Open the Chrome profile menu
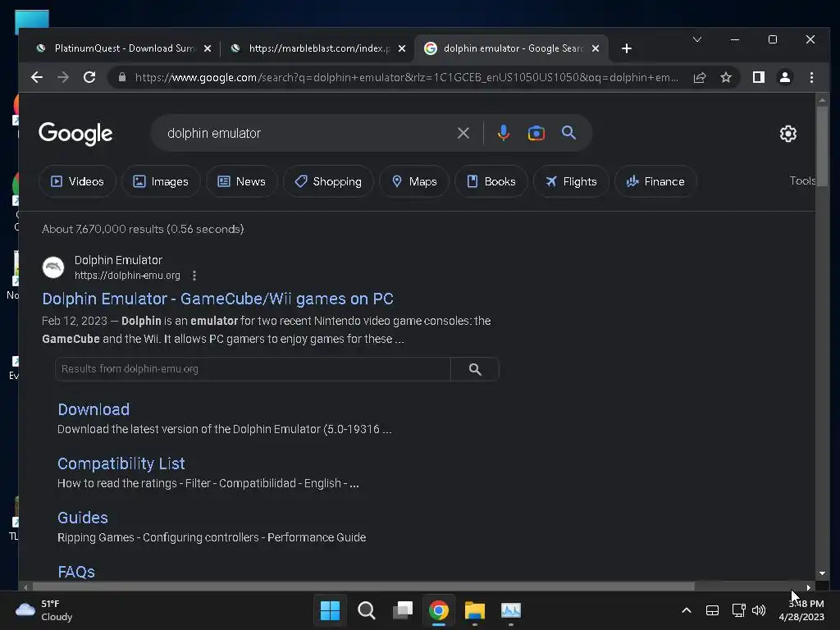Viewport: 840px width, 630px height. coord(785,77)
